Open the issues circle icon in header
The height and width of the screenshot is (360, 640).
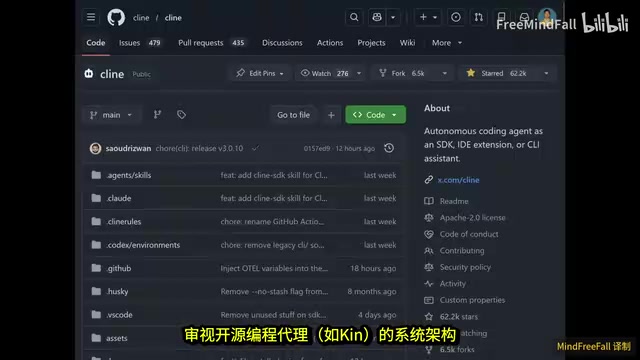tap(456, 17)
